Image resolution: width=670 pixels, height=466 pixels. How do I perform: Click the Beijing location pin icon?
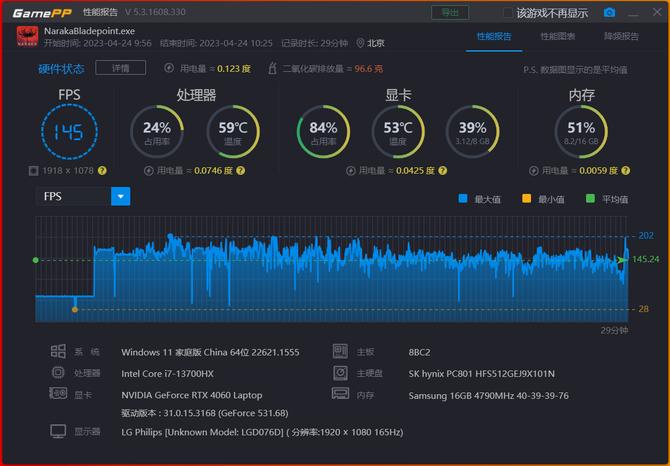pyautogui.click(x=360, y=43)
